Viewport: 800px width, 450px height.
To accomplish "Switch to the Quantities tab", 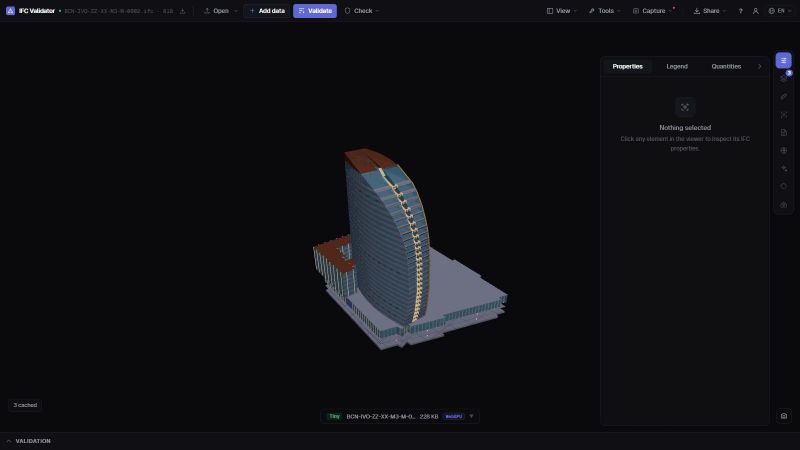I will click(x=726, y=66).
